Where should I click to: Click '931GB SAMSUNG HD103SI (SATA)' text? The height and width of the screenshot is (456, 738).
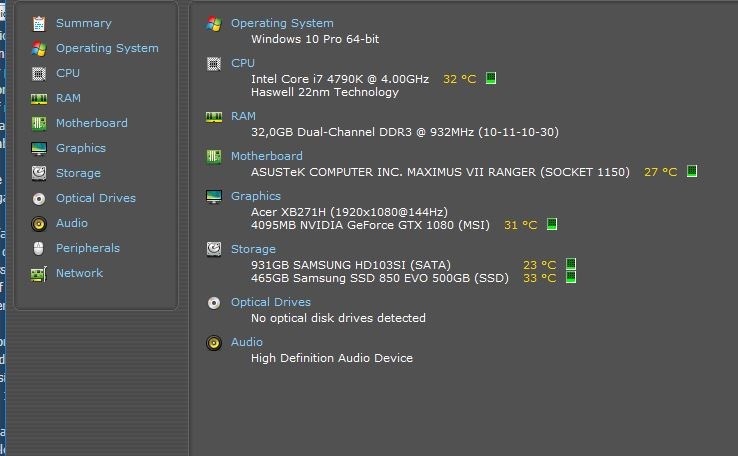coord(351,265)
